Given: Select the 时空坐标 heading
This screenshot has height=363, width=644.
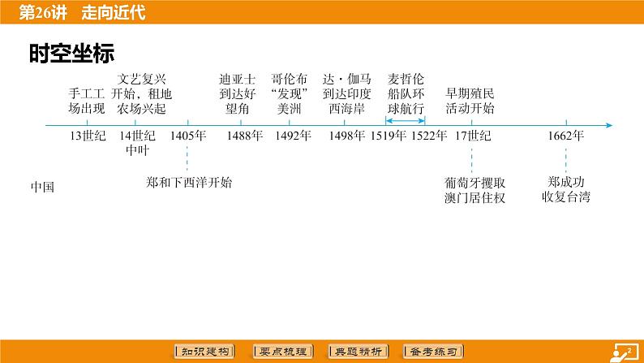Looking at the screenshot, I should pos(71,53).
